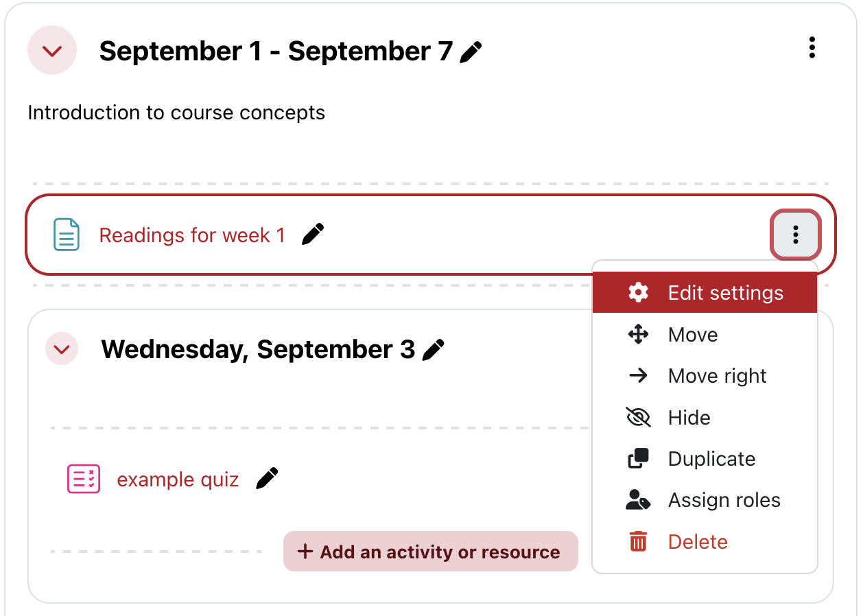Click the Readings for week 1 page icon
Viewport: 863px width, 616px height.
tap(67, 235)
